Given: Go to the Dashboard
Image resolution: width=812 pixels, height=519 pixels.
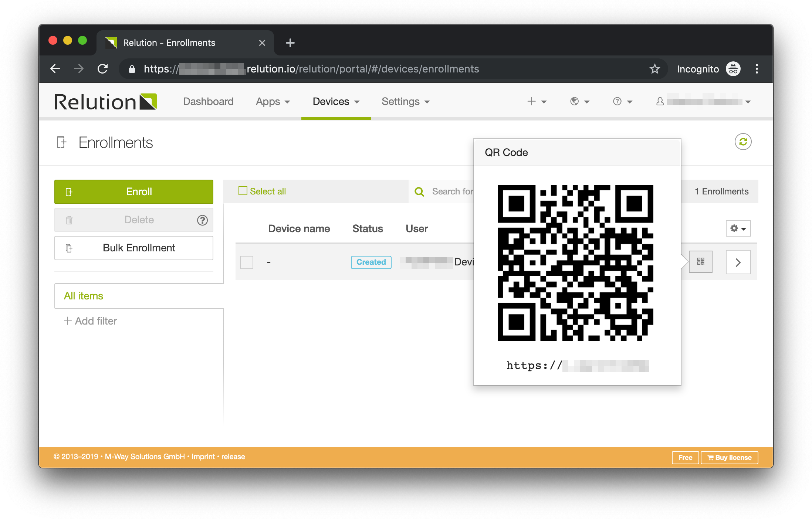Looking at the screenshot, I should pos(208,101).
